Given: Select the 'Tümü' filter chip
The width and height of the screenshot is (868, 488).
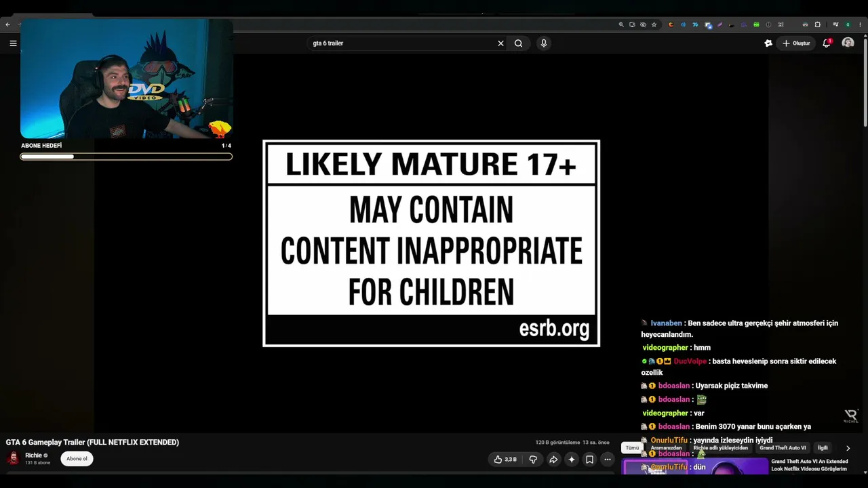Looking at the screenshot, I should tap(632, 448).
